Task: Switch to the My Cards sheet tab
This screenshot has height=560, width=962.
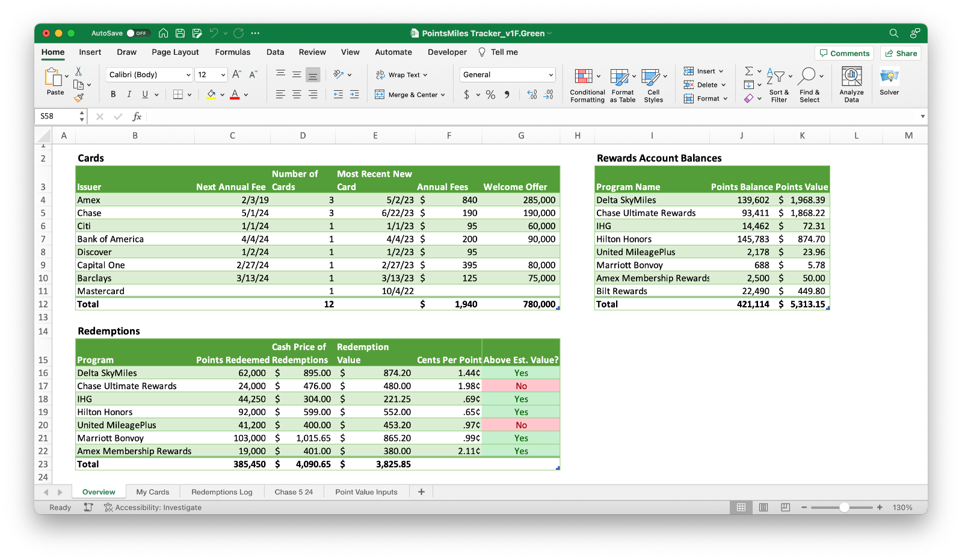Action: [x=153, y=492]
